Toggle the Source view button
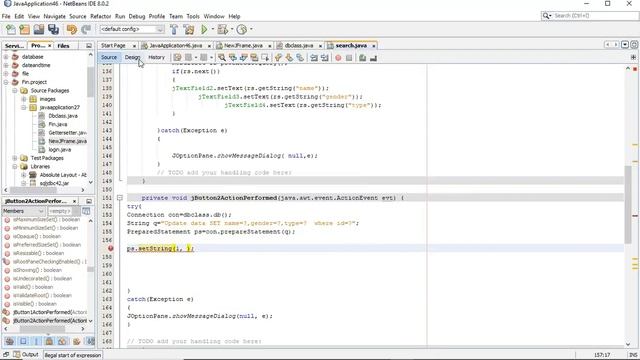The image size is (640, 360). coord(109,57)
